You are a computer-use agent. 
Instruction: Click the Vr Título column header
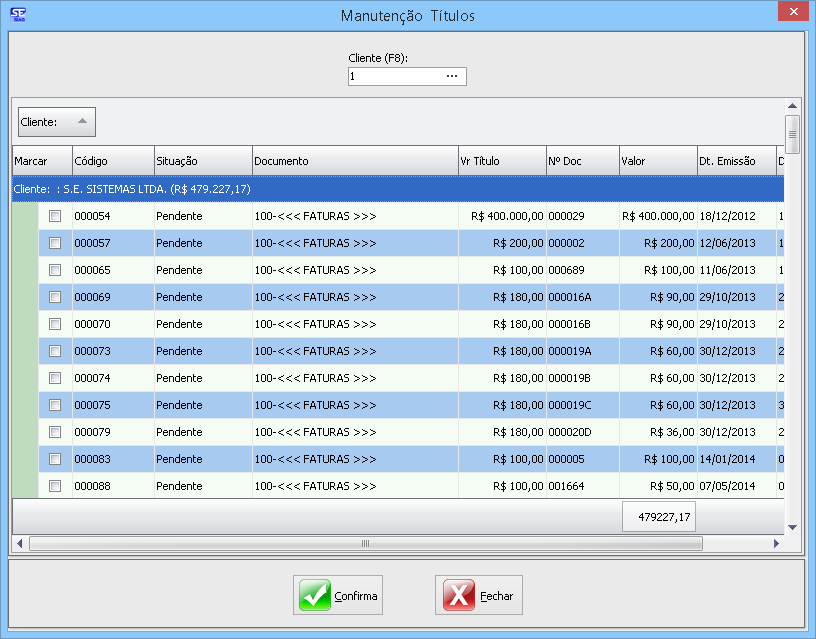(x=500, y=161)
